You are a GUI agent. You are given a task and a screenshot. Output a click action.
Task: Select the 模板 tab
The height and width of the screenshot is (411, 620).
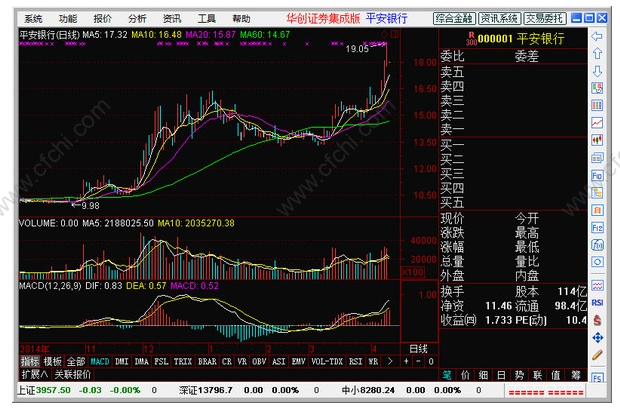click(53, 361)
